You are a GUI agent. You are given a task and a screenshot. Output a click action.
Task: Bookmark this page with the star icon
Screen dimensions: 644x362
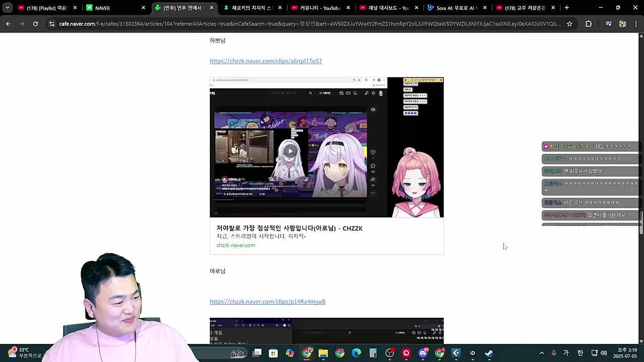point(570,24)
